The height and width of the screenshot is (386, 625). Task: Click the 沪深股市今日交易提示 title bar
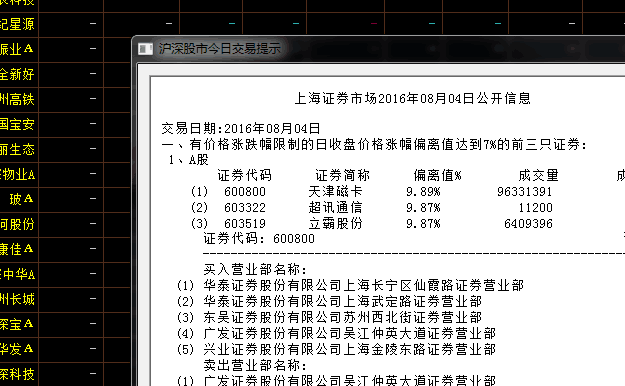[378, 49]
